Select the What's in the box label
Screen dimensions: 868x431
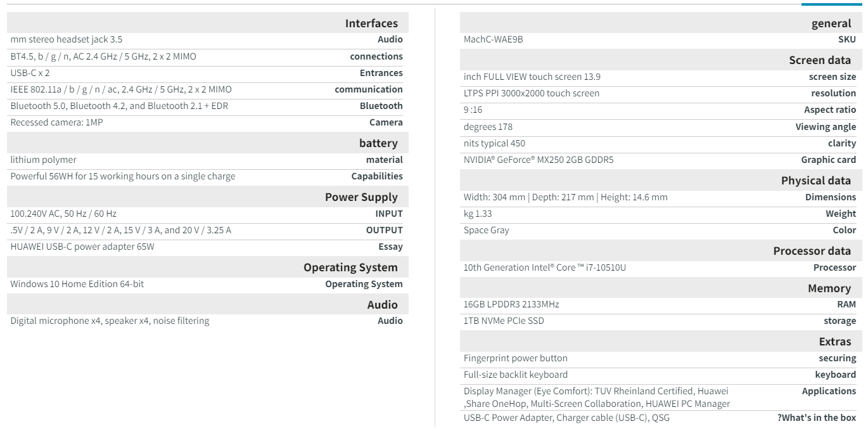tap(816, 418)
